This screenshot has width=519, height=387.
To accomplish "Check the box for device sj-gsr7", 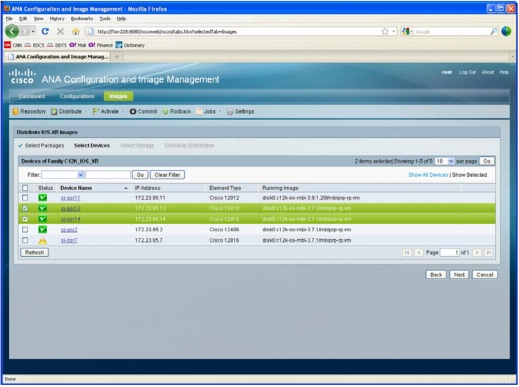I will pos(25,240).
